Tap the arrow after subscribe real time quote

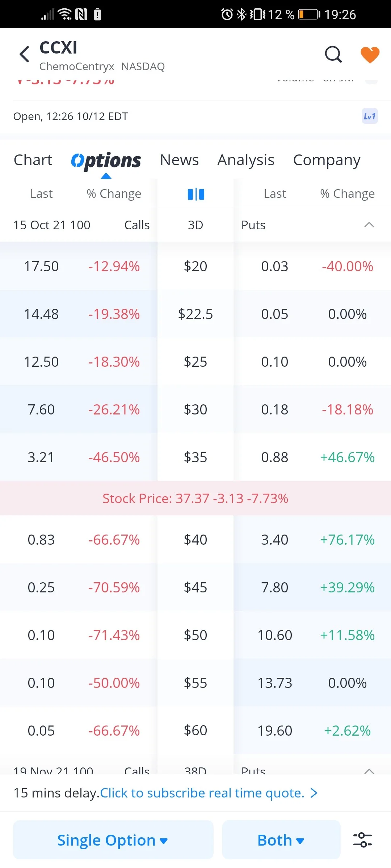pyautogui.click(x=314, y=793)
